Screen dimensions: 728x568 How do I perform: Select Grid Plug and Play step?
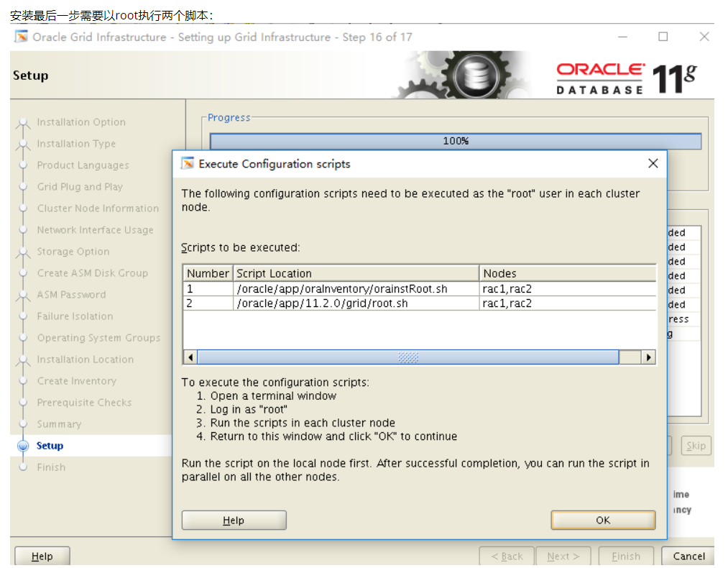click(80, 187)
